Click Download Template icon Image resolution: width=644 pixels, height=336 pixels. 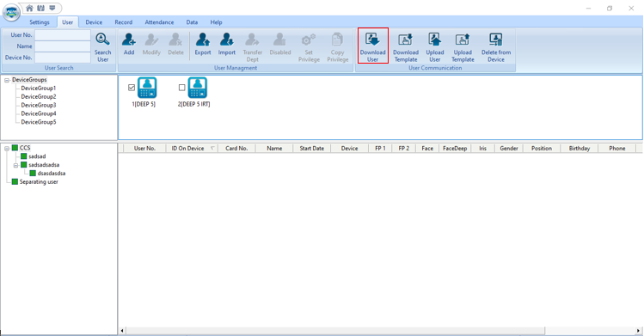coord(405,40)
